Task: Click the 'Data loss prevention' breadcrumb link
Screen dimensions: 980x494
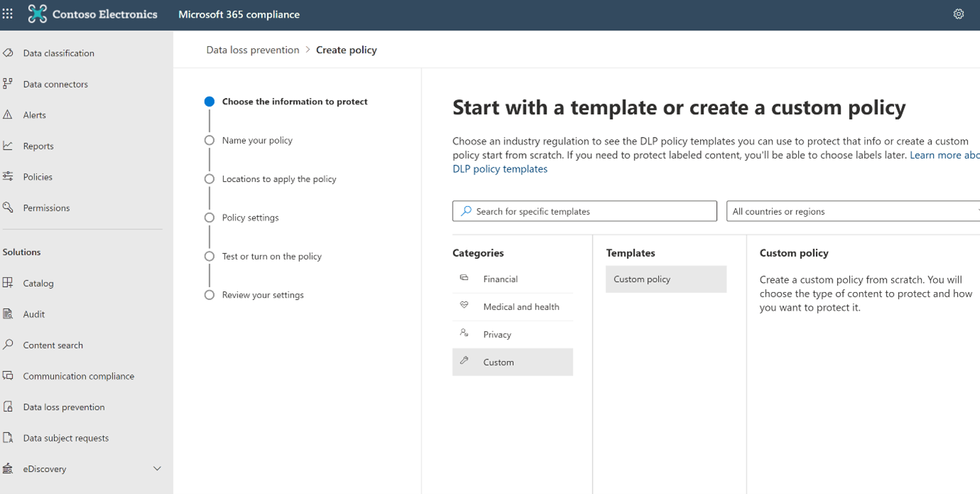Action: 252,50
